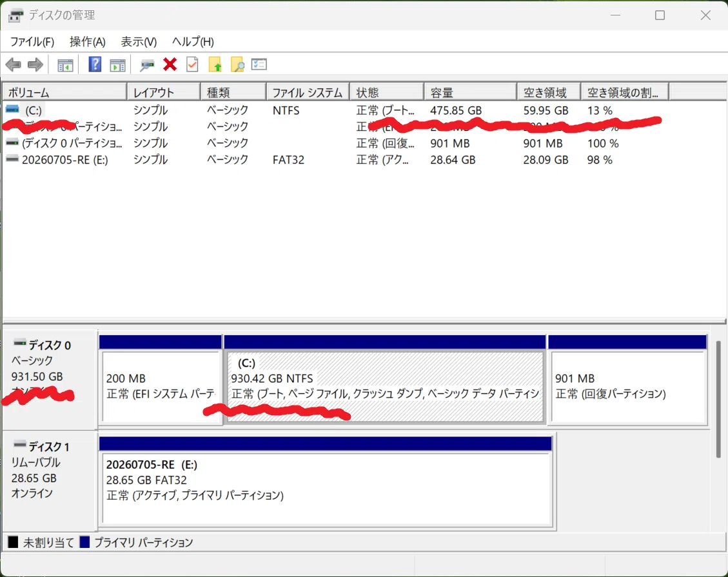Click the 28.09 GB free space cell
This screenshot has width=728, height=577.
click(x=546, y=160)
